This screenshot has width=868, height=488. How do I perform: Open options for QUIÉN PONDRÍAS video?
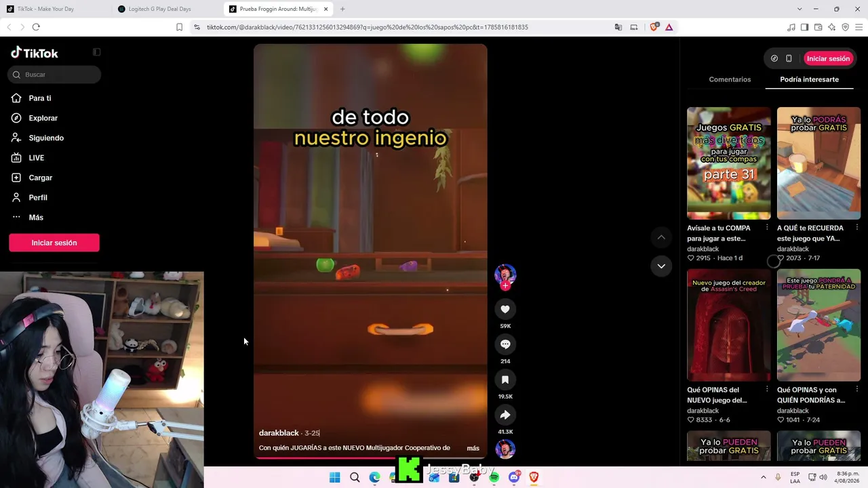click(x=857, y=390)
